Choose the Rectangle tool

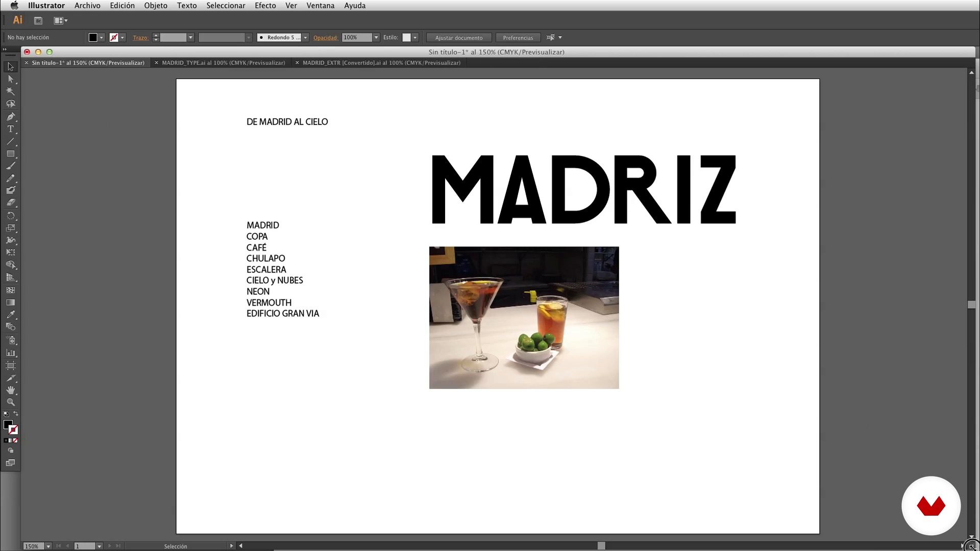[x=11, y=154]
